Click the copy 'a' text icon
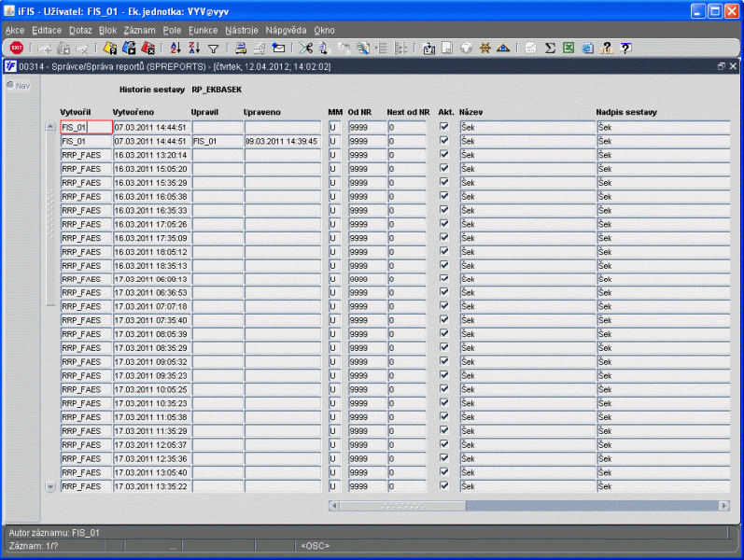This screenshot has height=560, width=744. click(x=324, y=48)
